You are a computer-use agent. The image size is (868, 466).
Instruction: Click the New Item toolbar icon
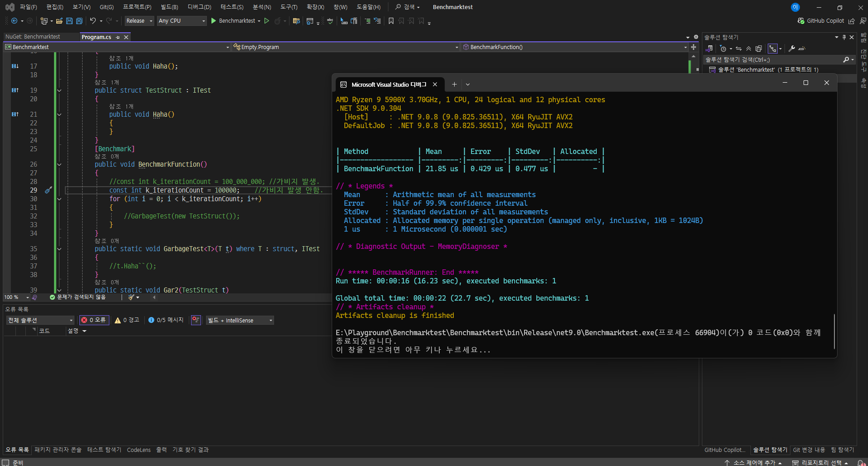pyautogui.click(x=44, y=21)
